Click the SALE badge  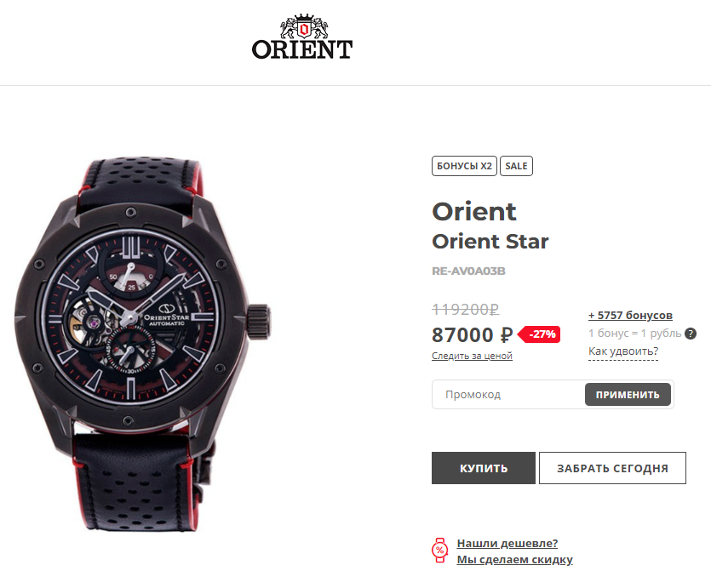tap(516, 166)
